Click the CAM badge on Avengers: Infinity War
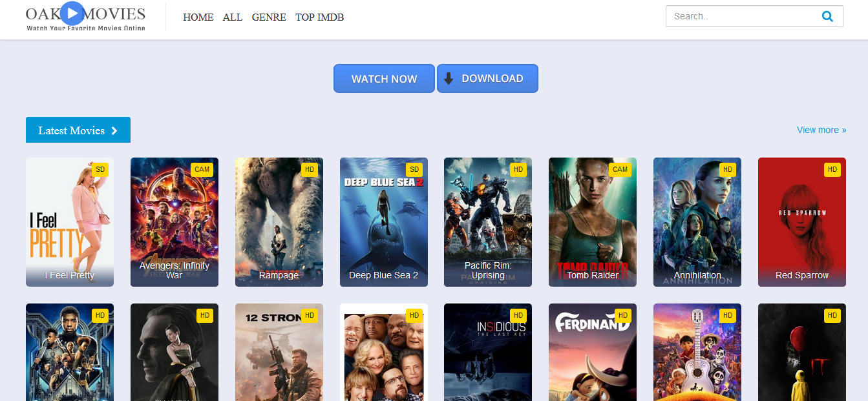Screen dimensions: 868x401 pyautogui.click(x=202, y=169)
